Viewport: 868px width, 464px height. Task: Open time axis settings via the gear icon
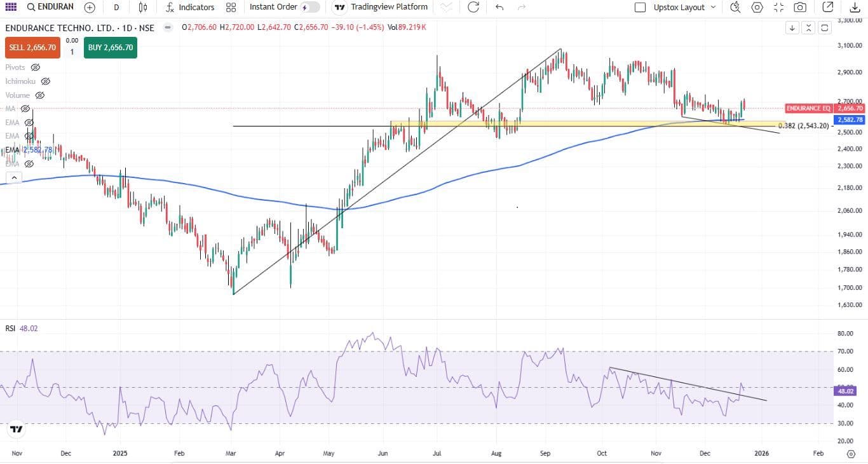[851, 454]
